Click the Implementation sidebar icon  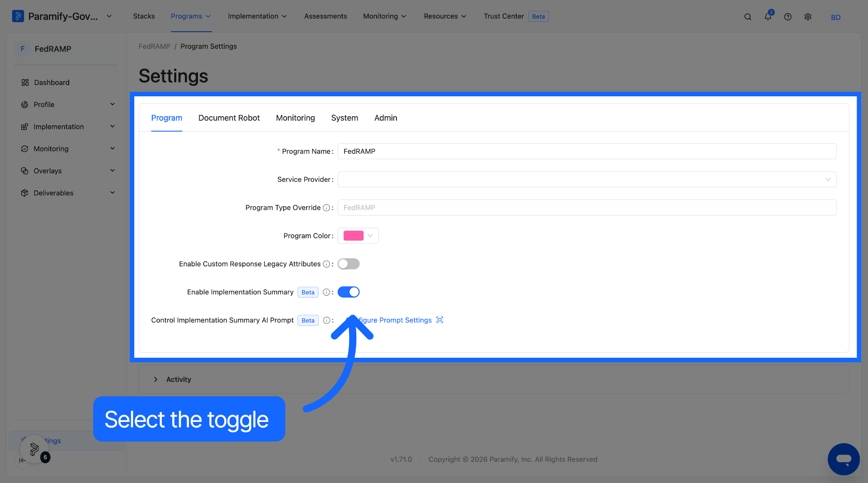pyautogui.click(x=24, y=127)
